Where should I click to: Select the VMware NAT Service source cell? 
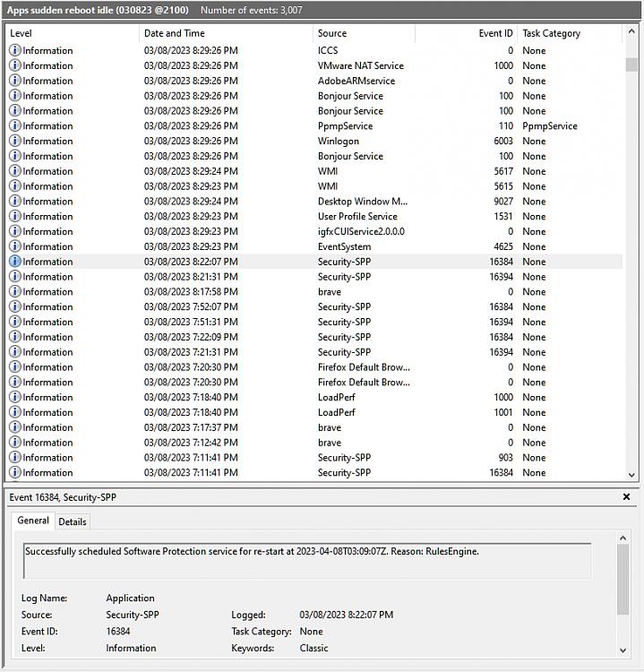(x=360, y=65)
